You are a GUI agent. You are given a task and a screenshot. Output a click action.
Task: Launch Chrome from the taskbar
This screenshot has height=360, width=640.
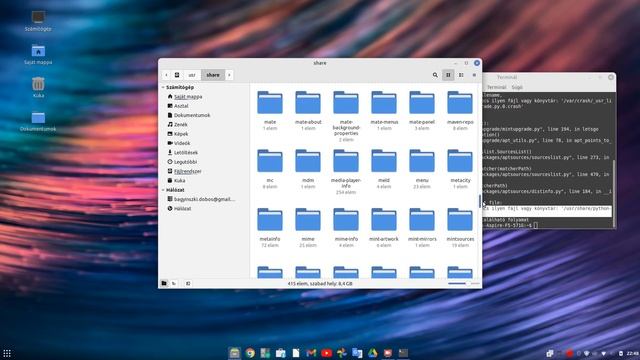tap(250, 353)
